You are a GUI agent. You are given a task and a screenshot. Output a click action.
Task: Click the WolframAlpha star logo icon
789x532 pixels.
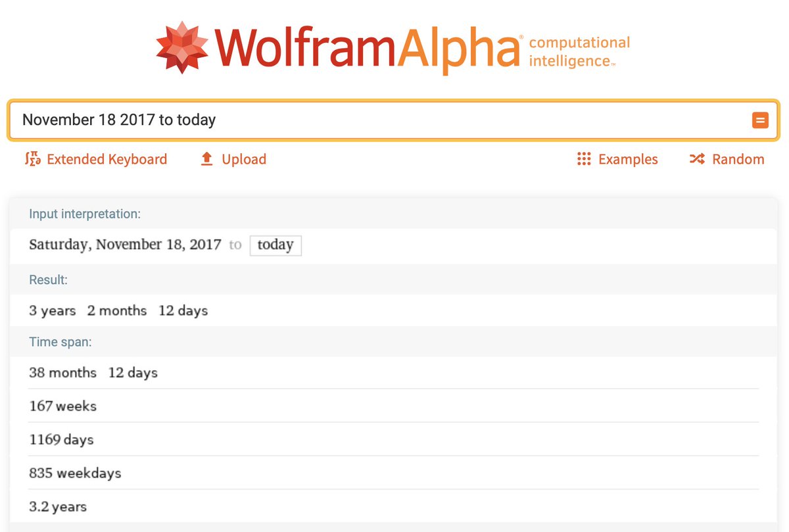tap(182, 47)
